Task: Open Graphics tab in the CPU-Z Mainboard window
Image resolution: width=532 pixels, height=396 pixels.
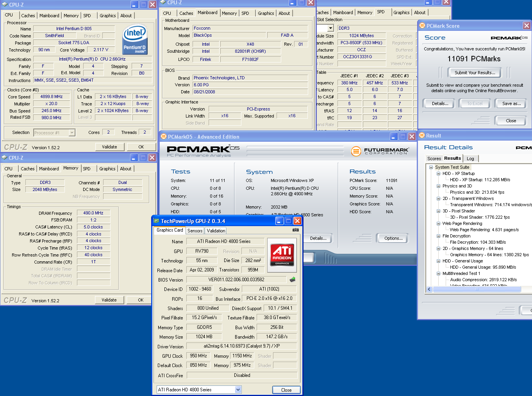Action: (266, 13)
